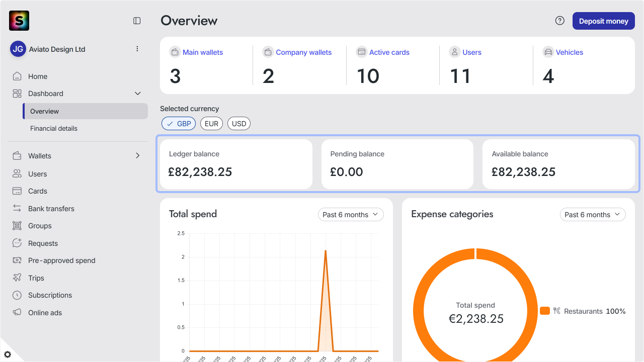Image resolution: width=644 pixels, height=362 pixels.
Task: Click the Users people icon in sidebar
Action: [x=17, y=173]
